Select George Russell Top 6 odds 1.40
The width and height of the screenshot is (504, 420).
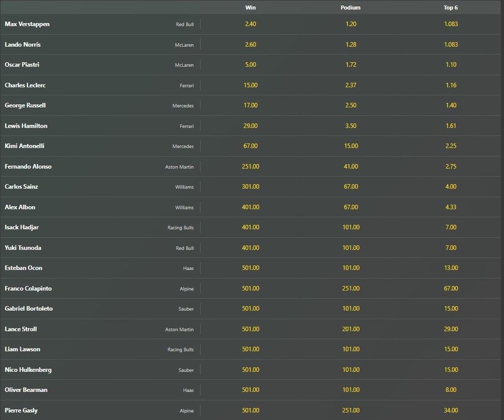click(x=451, y=105)
